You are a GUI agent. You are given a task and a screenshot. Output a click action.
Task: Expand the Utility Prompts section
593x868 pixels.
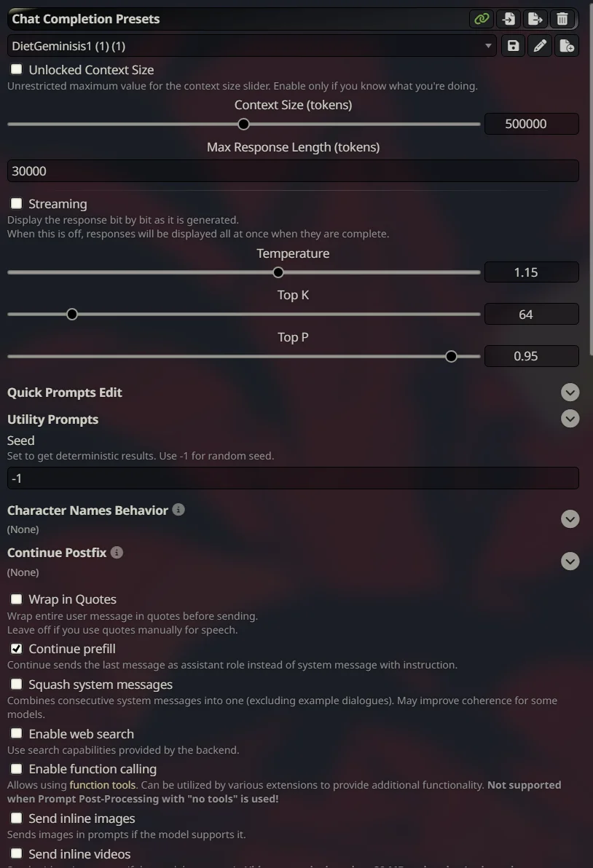pyautogui.click(x=570, y=419)
